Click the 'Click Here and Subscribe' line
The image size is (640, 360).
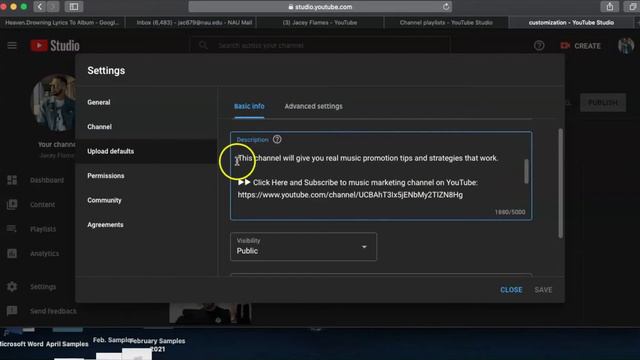(x=358, y=182)
